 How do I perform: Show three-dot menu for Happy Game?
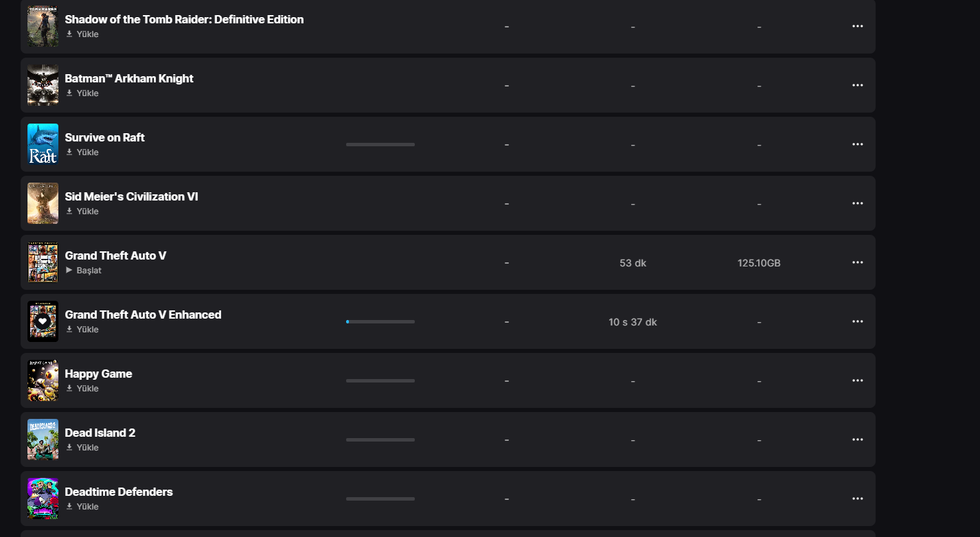[x=857, y=380]
